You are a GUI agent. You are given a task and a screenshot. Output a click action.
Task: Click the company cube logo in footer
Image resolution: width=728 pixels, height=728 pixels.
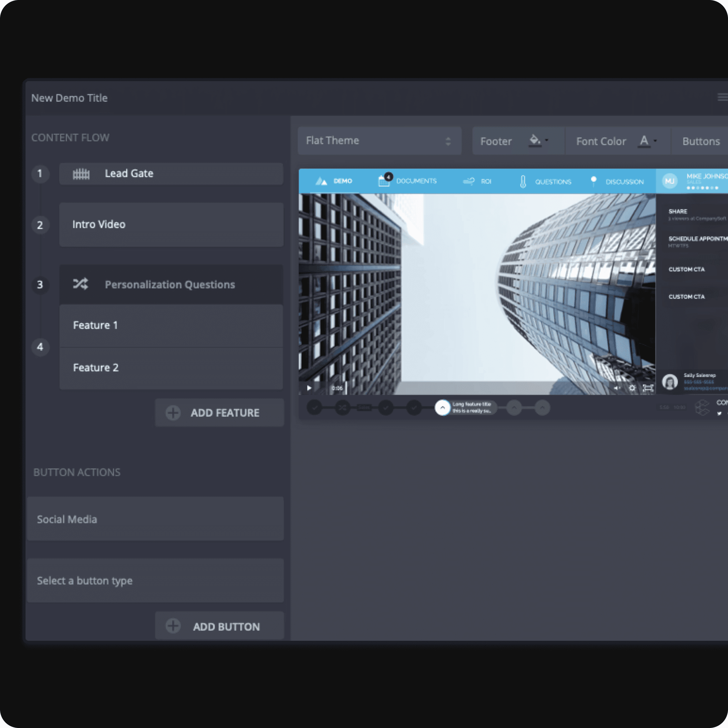pos(702,408)
